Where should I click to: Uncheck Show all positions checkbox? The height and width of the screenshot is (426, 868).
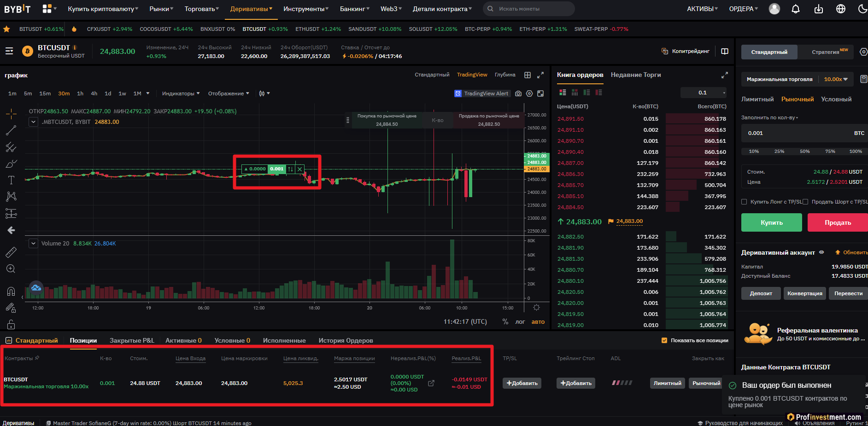click(x=664, y=340)
